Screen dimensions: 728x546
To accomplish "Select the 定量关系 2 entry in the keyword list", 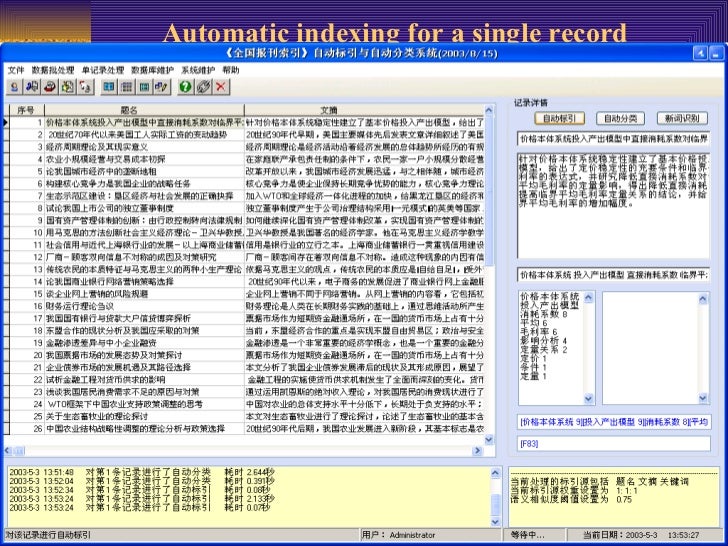I will click(x=544, y=350).
